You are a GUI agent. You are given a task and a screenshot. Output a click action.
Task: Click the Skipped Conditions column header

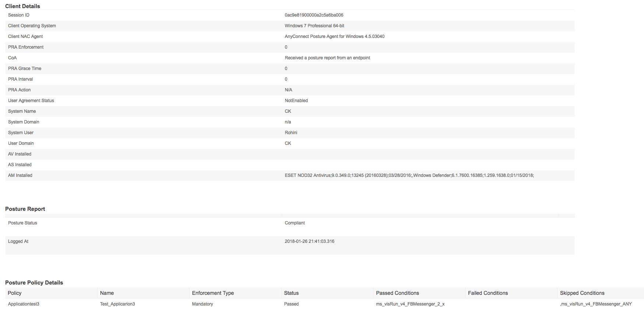click(582, 293)
